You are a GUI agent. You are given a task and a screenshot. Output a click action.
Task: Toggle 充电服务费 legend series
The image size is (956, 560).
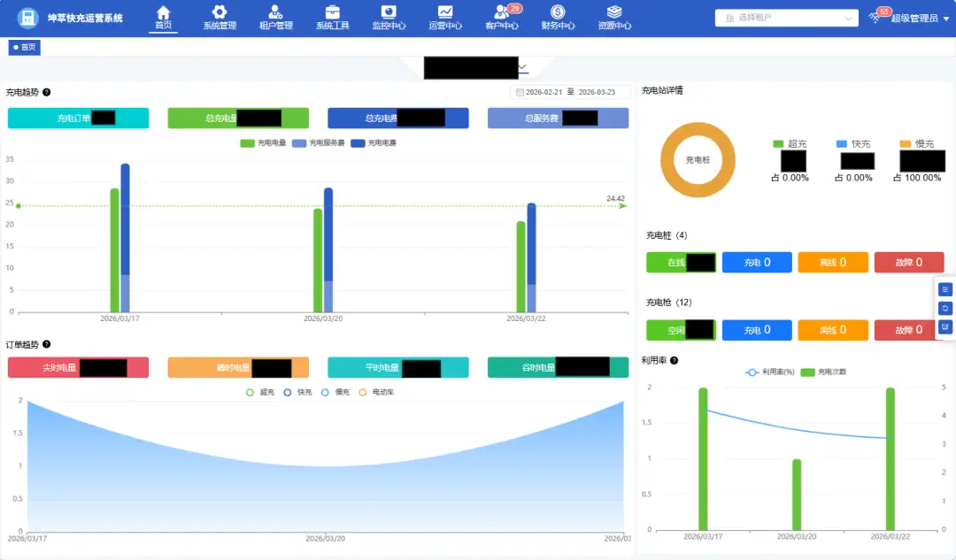[x=319, y=143]
